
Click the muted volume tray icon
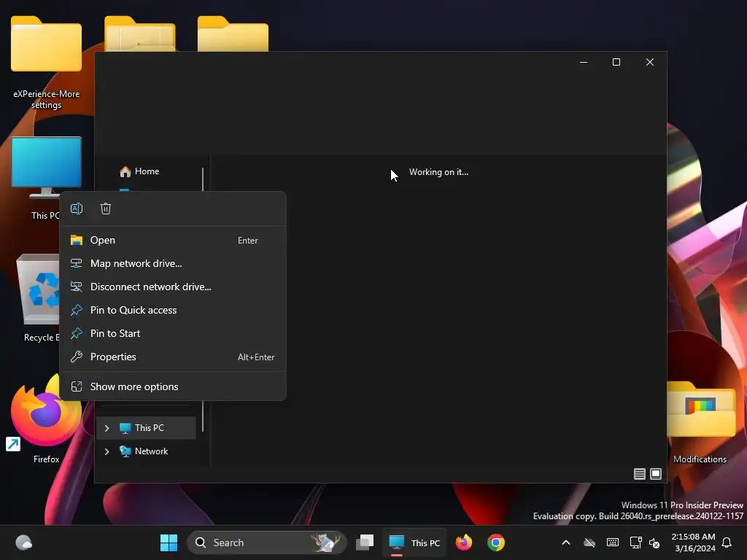pyautogui.click(x=654, y=542)
